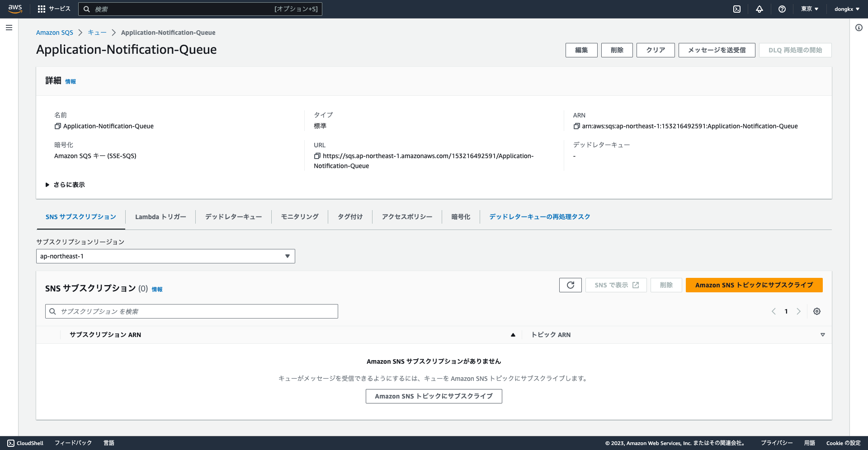The height and width of the screenshot is (450, 868).
Task: Click page number 1 in pagination
Action: click(786, 311)
